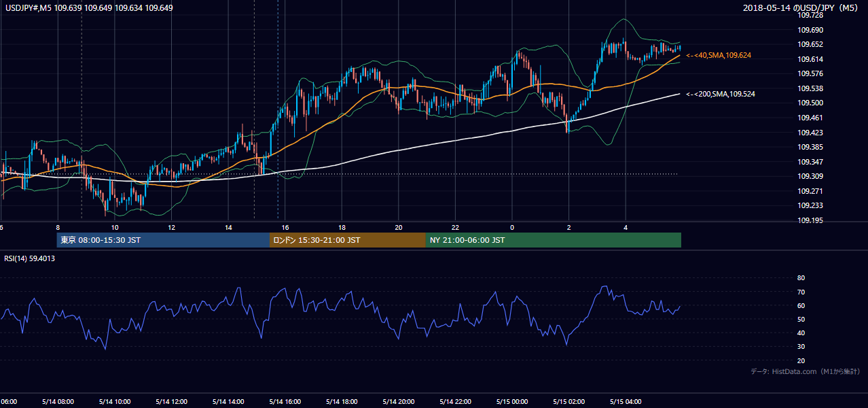Click price axis label 109.652
The image size is (868, 408).
809,44
